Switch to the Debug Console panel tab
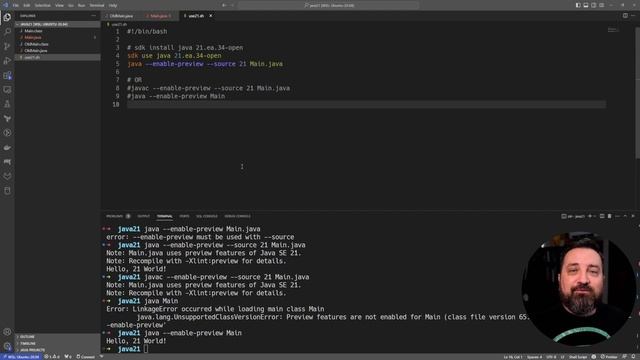640x360 pixels. pos(238,216)
